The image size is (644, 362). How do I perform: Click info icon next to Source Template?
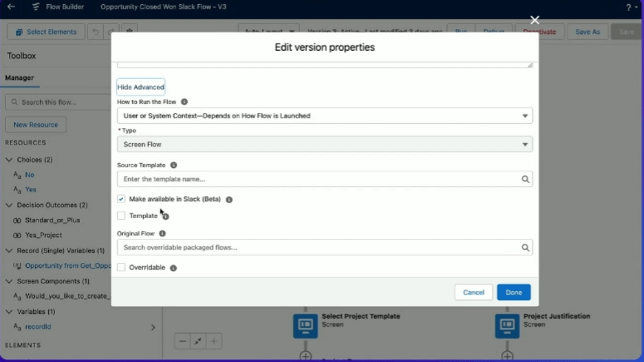(174, 164)
